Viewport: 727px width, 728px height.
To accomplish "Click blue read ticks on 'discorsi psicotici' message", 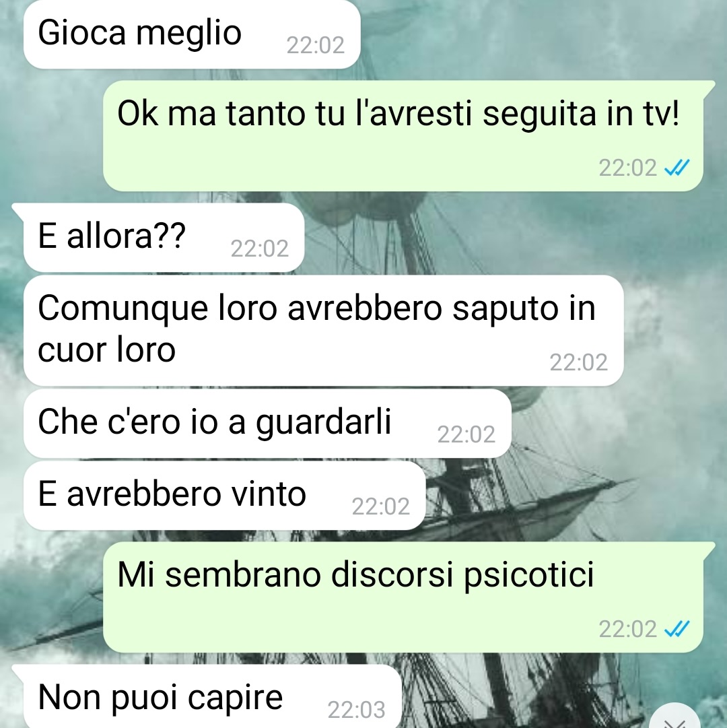I will pyautogui.click(x=677, y=629).
